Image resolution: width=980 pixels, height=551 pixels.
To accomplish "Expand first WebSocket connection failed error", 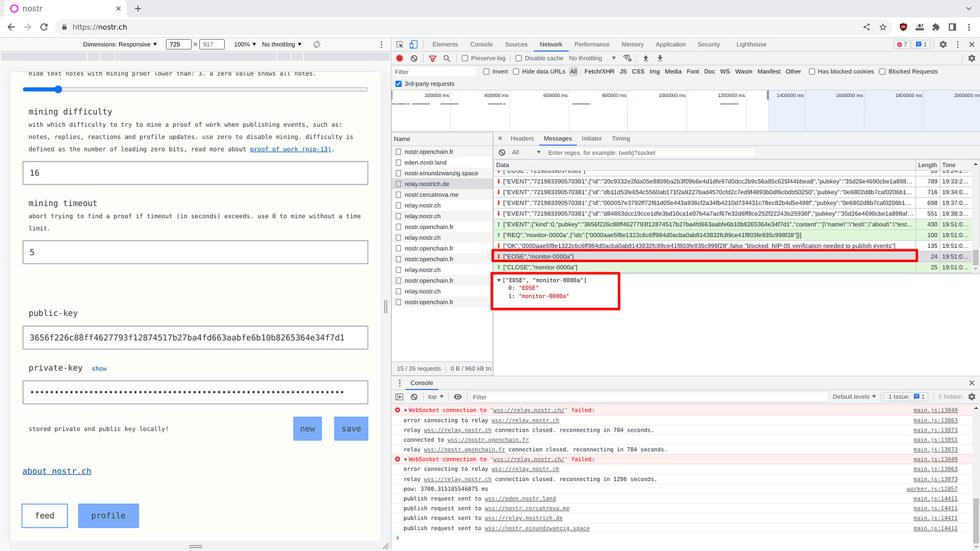I will [x=406, y=410].
